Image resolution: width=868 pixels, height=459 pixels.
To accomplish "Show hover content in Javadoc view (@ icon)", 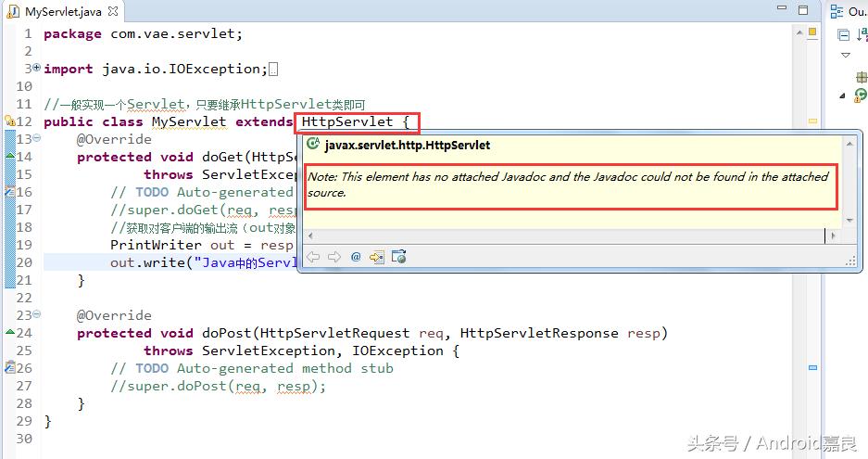I will (356, 257).
